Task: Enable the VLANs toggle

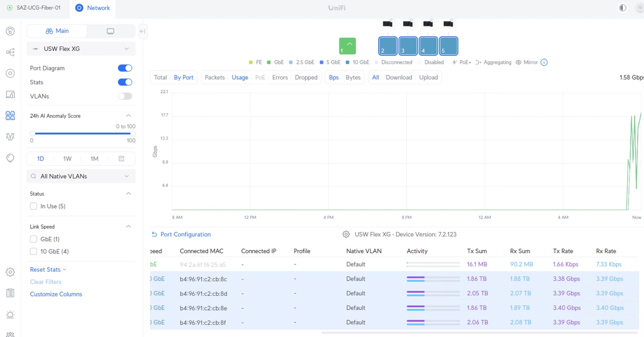Action: [125, 96]
